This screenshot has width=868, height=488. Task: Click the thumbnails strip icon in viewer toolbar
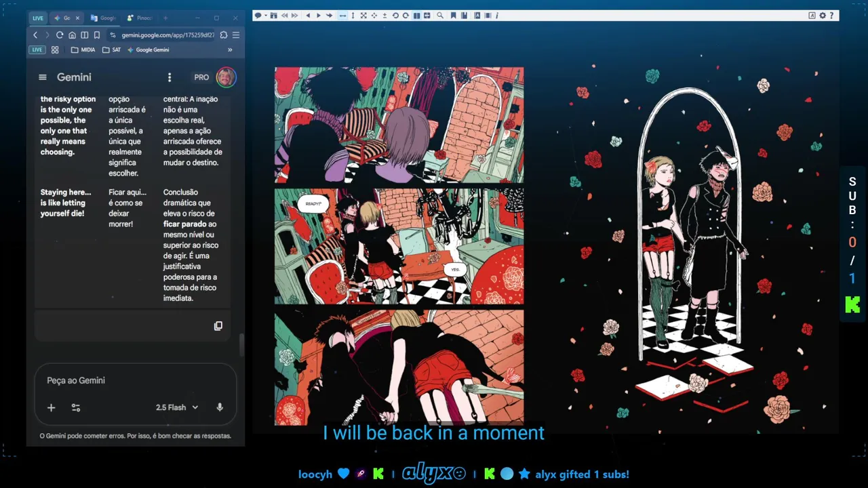coord(488,16)
